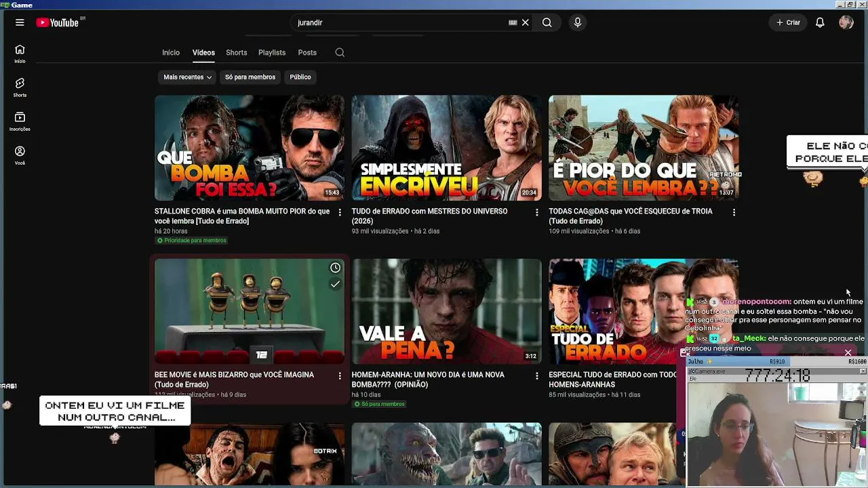
Task: Filter videos with the Público chip
Action: (x=300, y=77)
